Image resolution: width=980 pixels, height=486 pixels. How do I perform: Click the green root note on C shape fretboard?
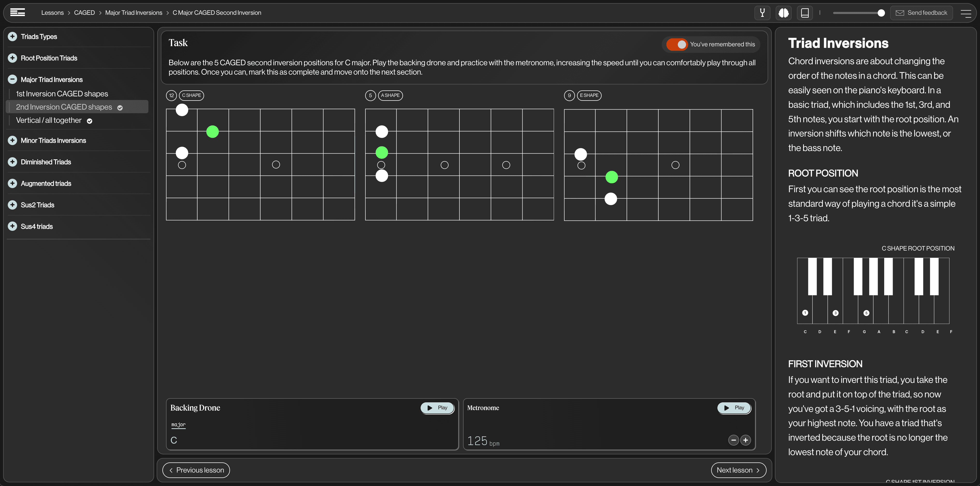212,132
